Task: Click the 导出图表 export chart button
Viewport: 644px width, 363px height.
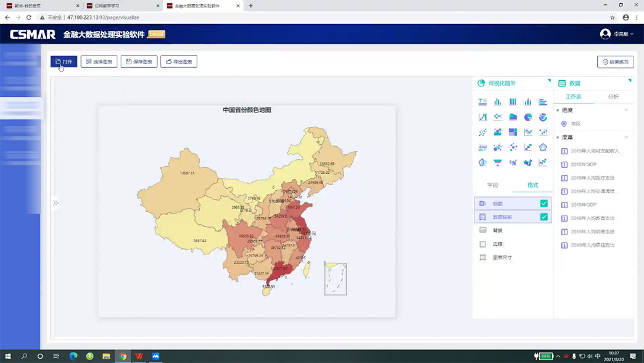Action: pyautogui.click(x=179, y=62)
